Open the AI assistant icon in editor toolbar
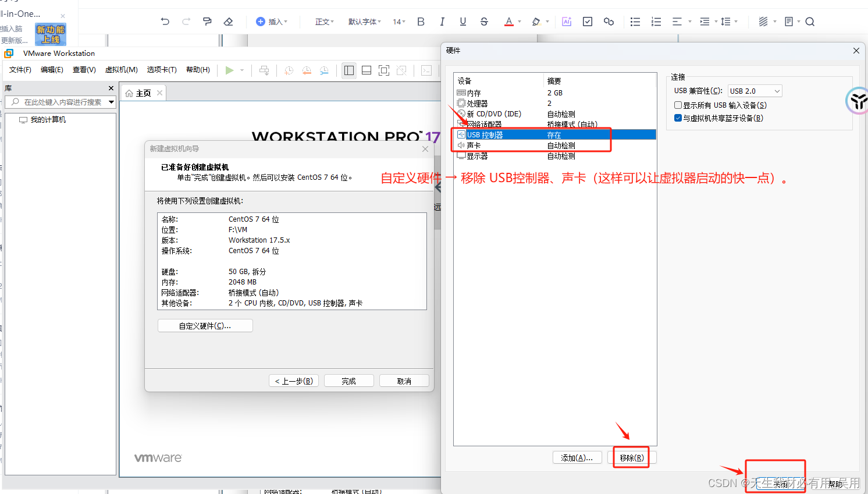 pyautogui.click(x=567, y=22)
